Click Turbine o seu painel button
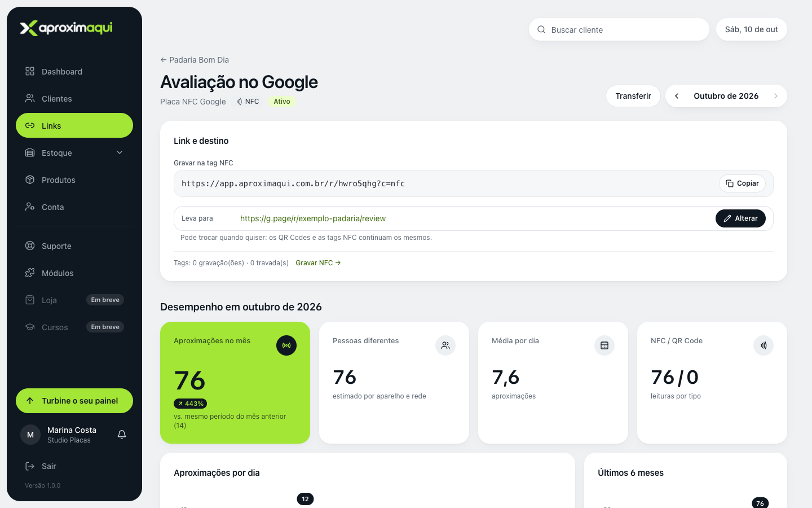The width and height of the screenshot is (812, 508). [x=74, y=401]
